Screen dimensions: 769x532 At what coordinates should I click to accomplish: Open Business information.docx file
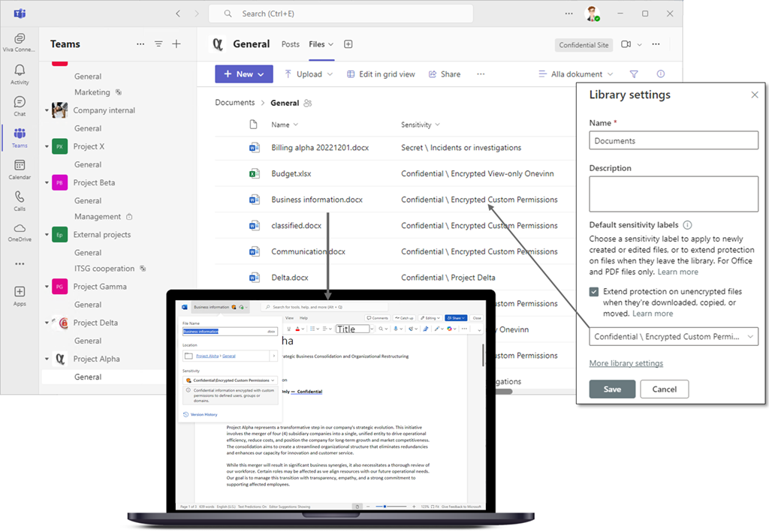coord(317,200)
